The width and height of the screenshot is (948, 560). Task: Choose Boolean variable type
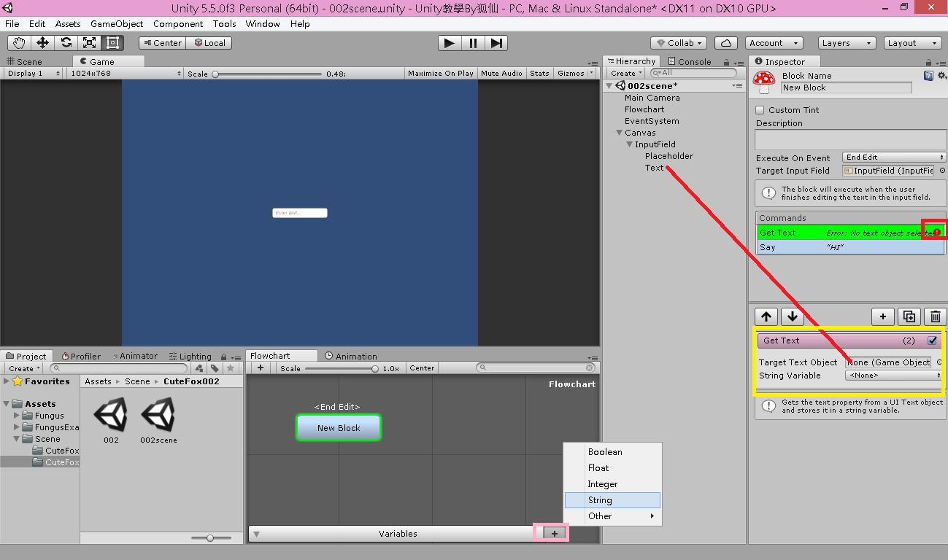[612, 452]
